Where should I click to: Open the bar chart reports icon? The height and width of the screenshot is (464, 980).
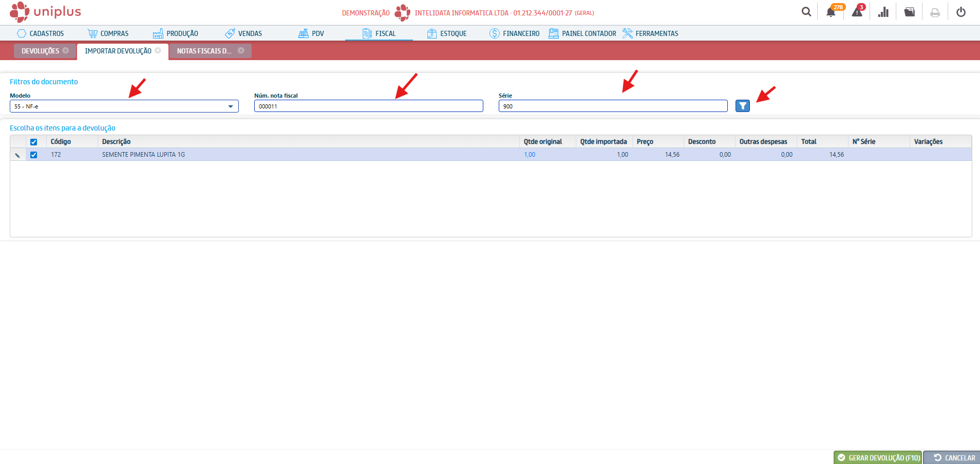pos(883,12)
